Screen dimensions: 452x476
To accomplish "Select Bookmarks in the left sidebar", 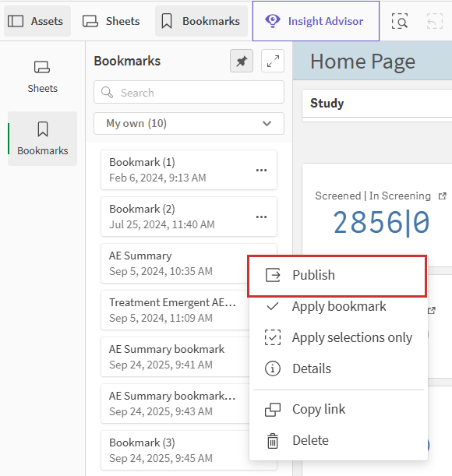I will (x=43, y=139).
